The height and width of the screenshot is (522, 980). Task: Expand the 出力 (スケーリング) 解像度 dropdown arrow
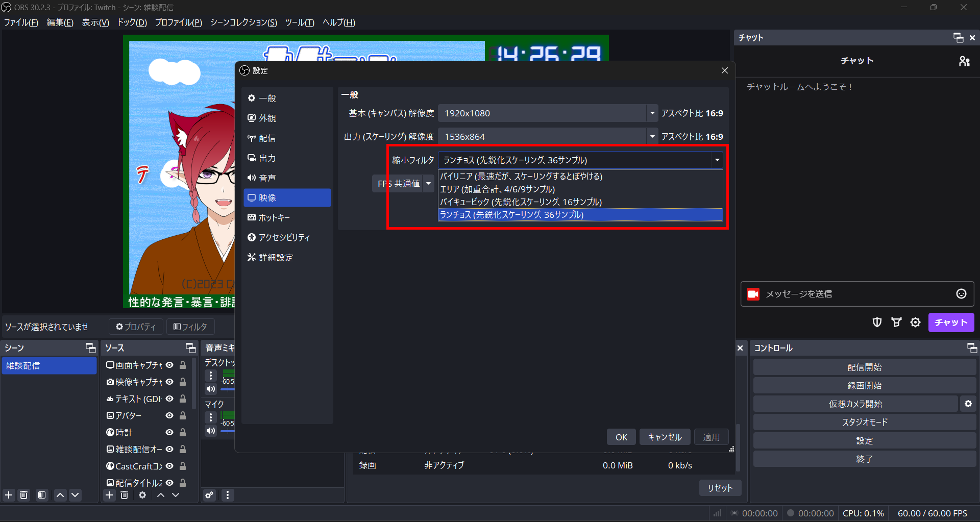click(652, 137)
